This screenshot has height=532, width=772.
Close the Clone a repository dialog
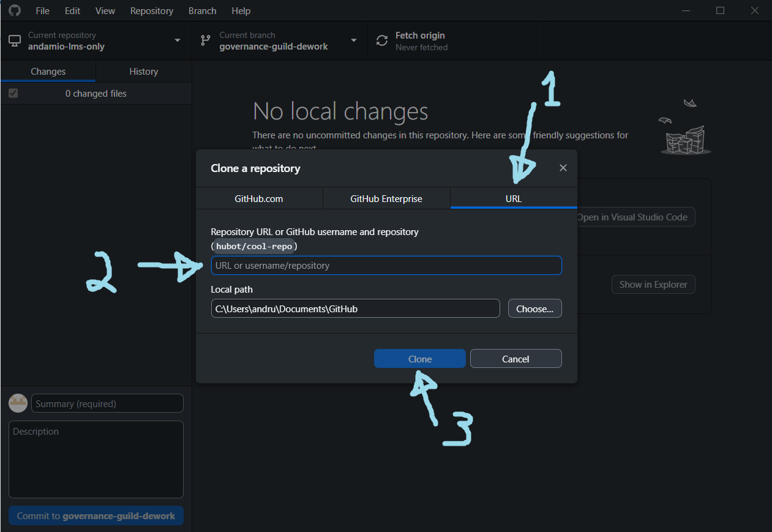tap(563, 168)
